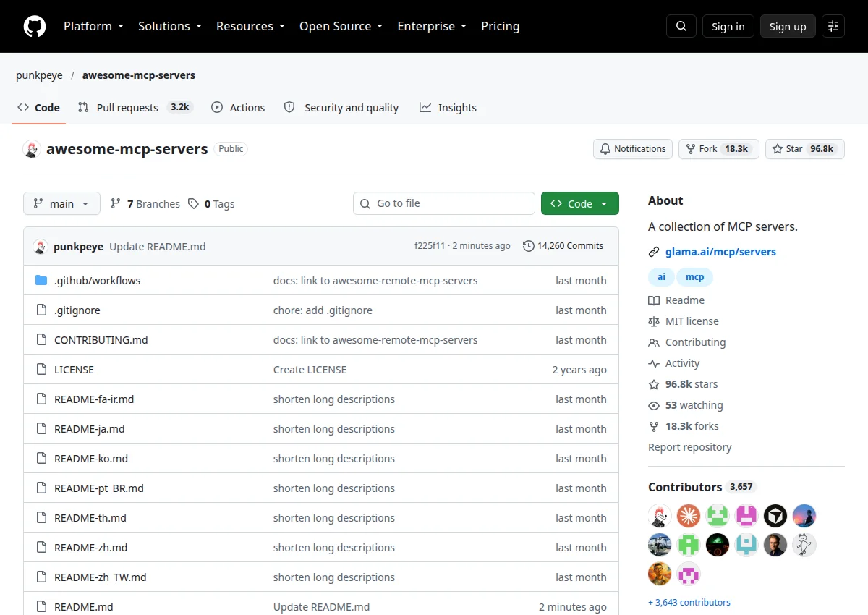Click the commit history clock icon
Viewport: 868px width, 615px height.
[528, 246]
